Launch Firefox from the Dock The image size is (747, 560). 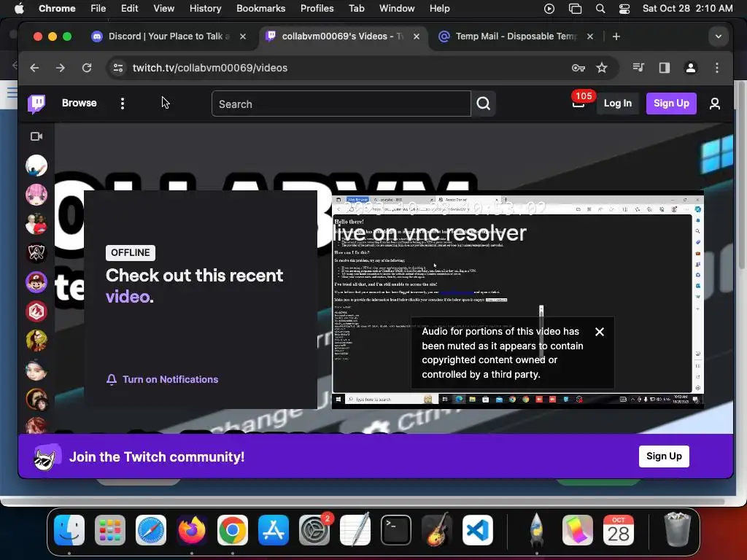(x=192, y=530)
